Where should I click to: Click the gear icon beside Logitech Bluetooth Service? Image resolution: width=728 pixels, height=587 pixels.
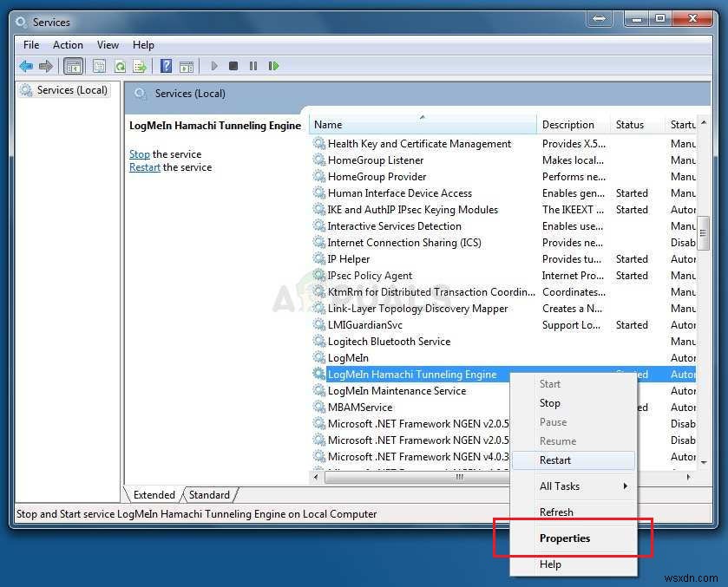click(319, 341)
